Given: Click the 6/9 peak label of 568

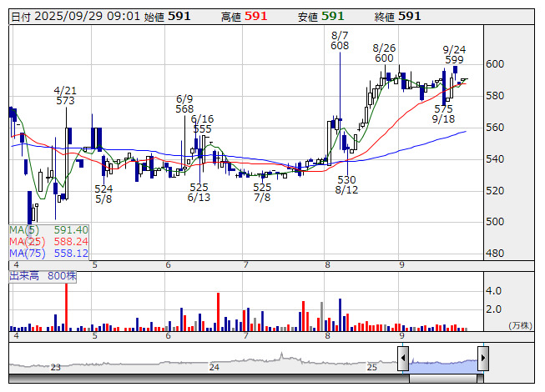Looking at the screenshot, I should [x=184, y=103].
